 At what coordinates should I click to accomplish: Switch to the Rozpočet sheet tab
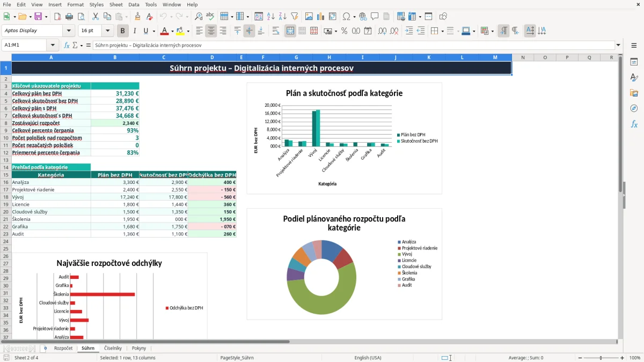click(63, 348)
